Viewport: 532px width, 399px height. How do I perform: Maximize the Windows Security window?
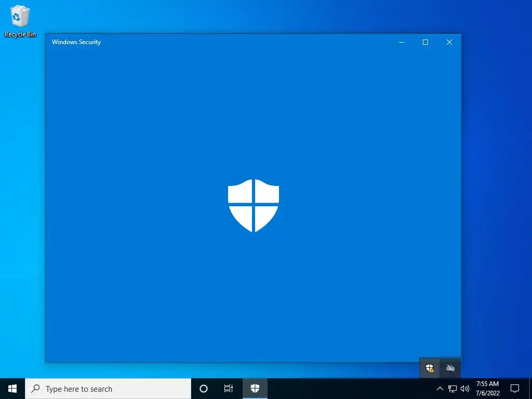click(425, 42)
